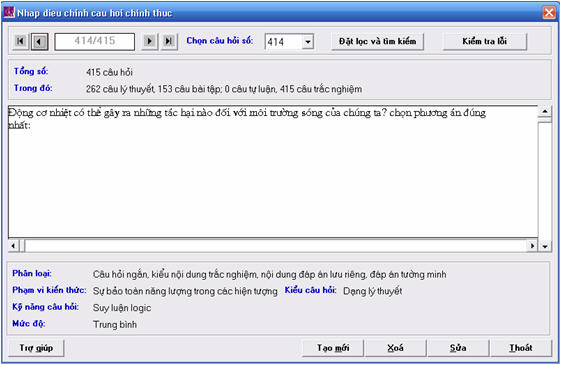Screen dimensions: 561x365
Task: Click the 'Sự bảo toàn năng lượng' knowledge scope text
Action: pyautogui.click(x=185, y=291)
